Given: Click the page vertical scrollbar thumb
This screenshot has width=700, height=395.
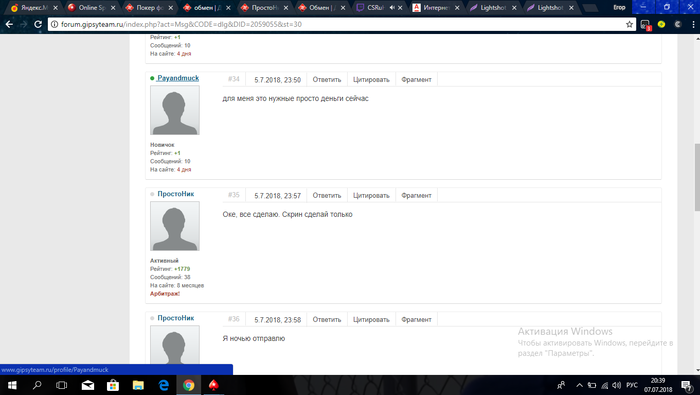Looking at the screenshot, I should (696, 177).
